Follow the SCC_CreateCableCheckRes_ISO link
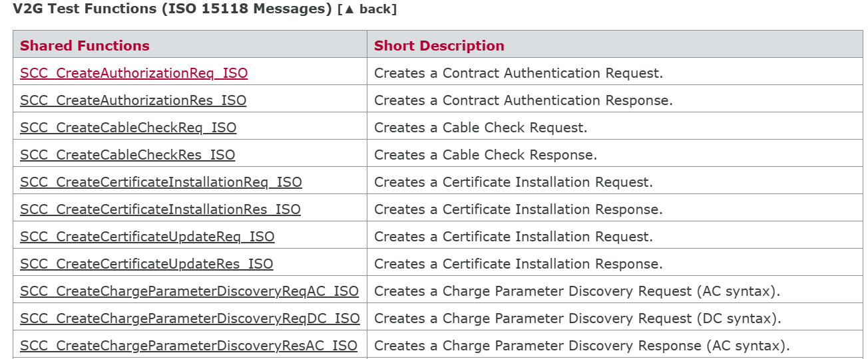Viewport: 868px width, 359px height. (127, 155)
